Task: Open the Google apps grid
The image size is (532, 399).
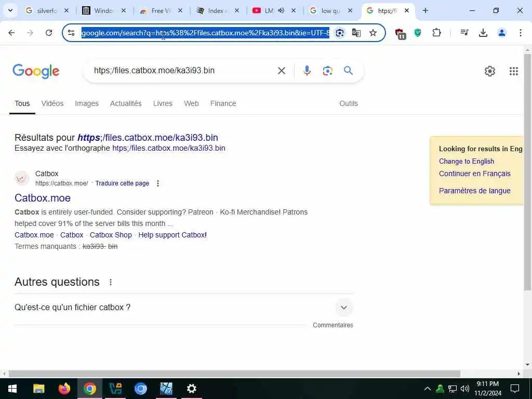Action: tap(514, 71)
